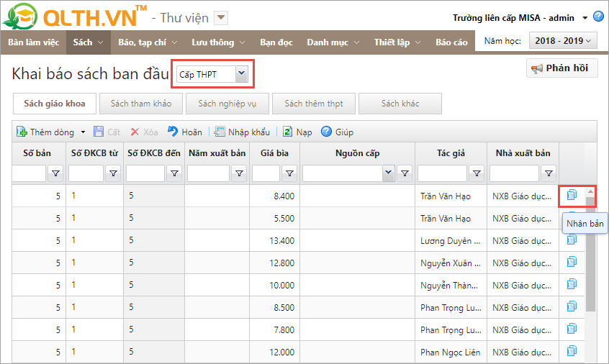This screenshot has height=364, width=609.
Task: Click the Nhập khẩu import toolbar button
Action: tap(243, 132)
